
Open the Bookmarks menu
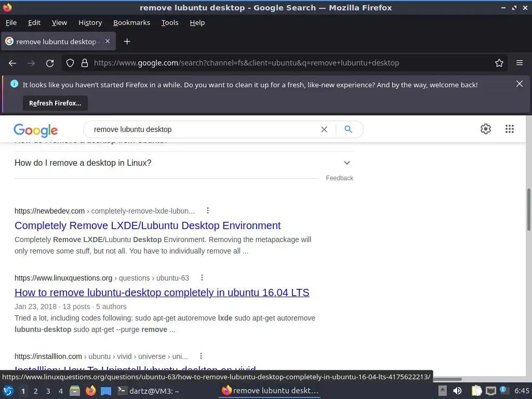[x=131, y=23]
